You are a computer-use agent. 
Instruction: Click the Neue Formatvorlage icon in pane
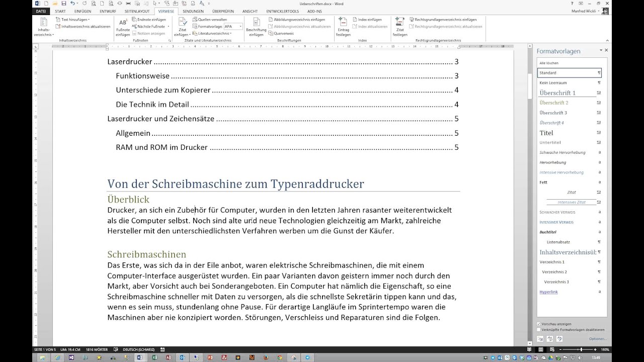click(x=540, y=339)
